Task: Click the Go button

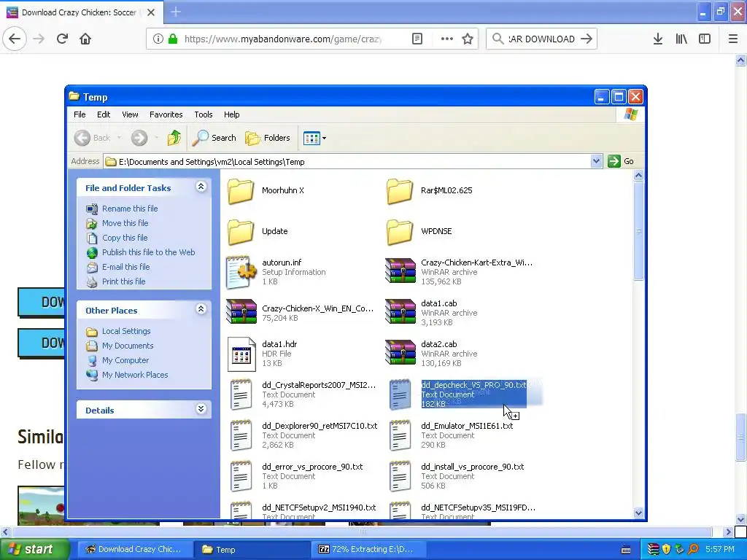Action: point(622,161)
